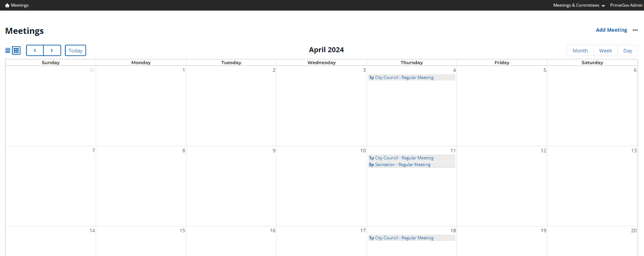644x256 pixels.
Task: Select day number 18 on Thursday
Action: (453, 230)
